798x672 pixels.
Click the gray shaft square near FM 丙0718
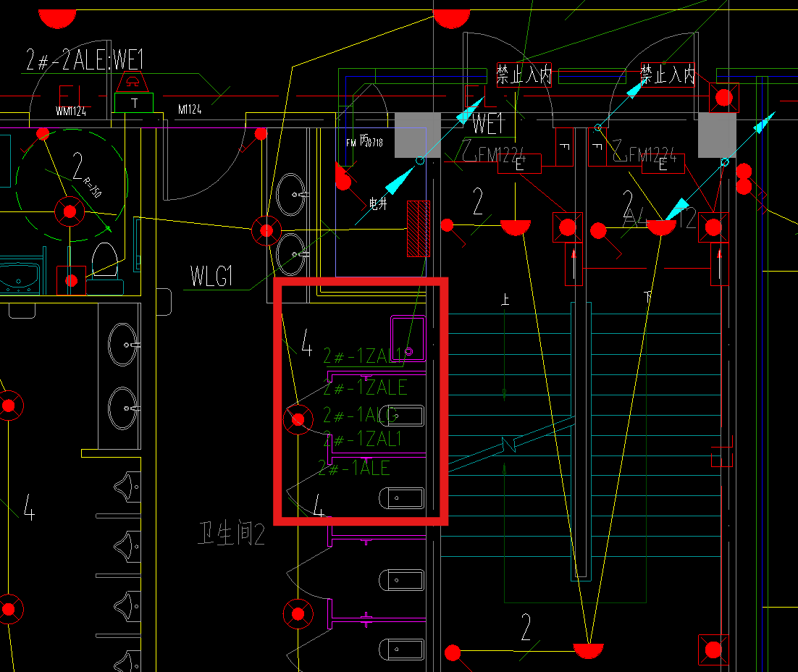pyautogui.click(x=418, y=135)
